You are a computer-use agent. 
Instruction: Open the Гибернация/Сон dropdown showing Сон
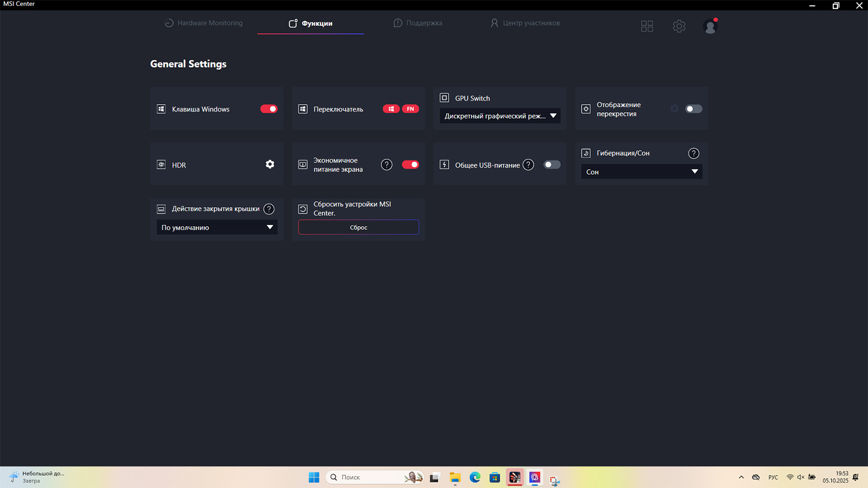[x=641, y=172]
